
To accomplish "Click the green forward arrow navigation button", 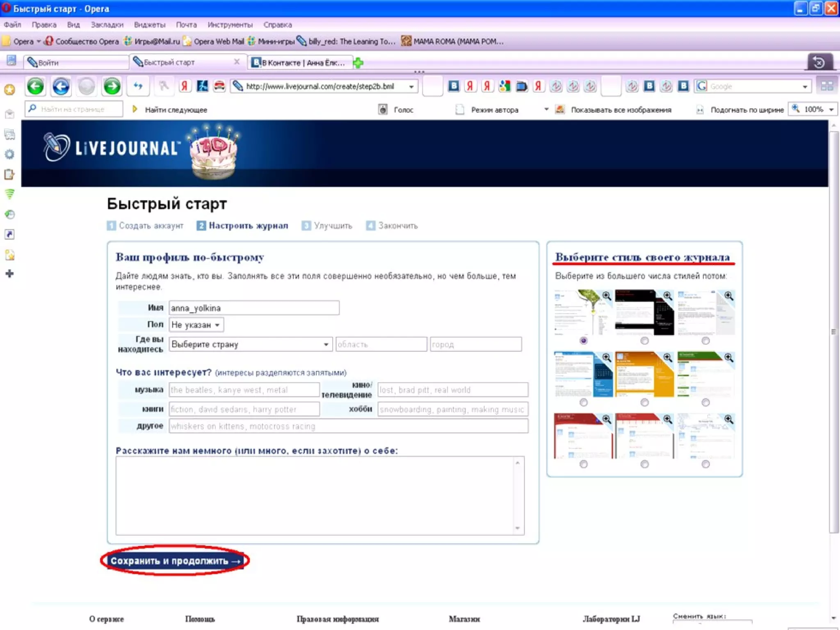I will 112,87.
